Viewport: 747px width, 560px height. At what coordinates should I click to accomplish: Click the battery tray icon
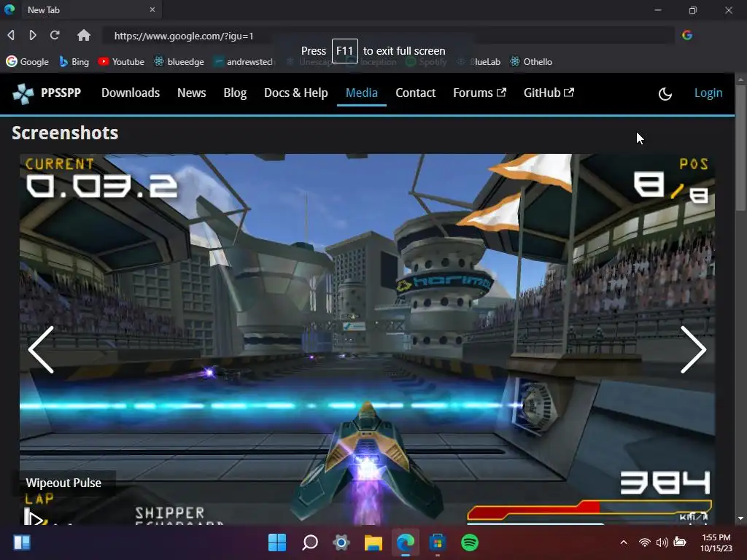pyautogui.click(x=680, y=542)
